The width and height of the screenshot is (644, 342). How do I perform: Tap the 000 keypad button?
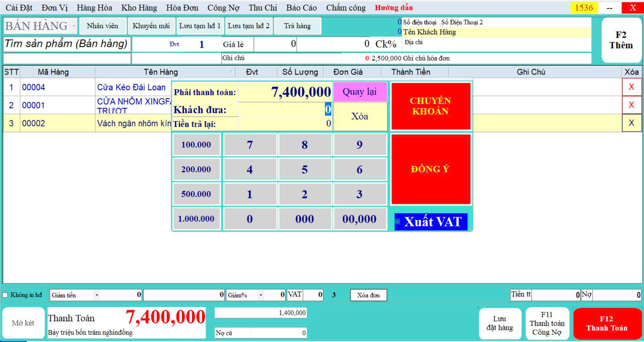304,219
